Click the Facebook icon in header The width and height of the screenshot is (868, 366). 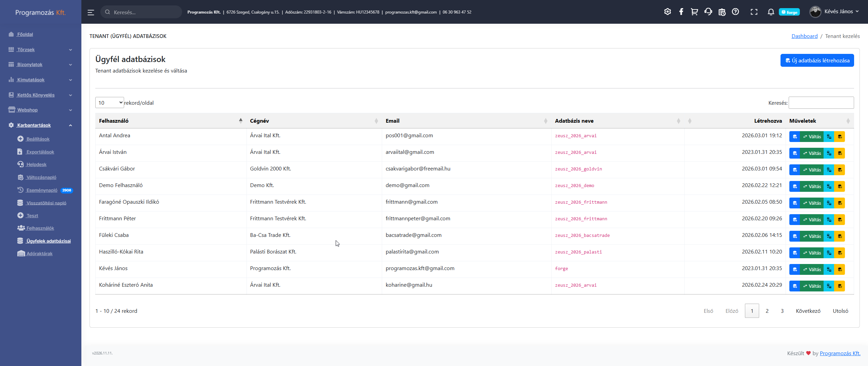[681, 12]
